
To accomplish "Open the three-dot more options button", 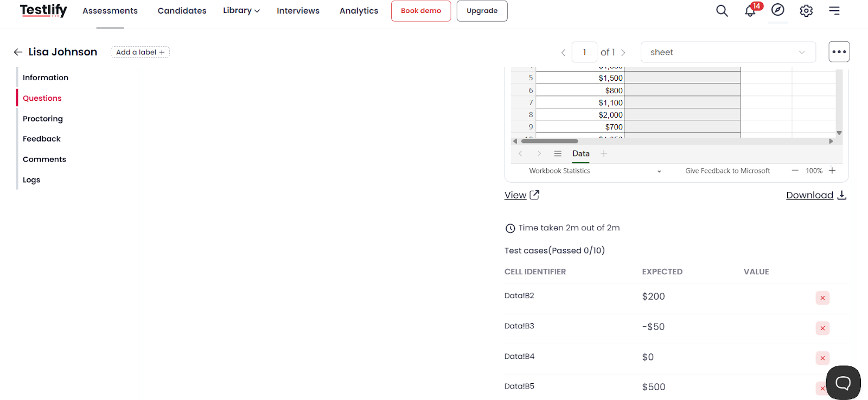I will coord(839,52).
